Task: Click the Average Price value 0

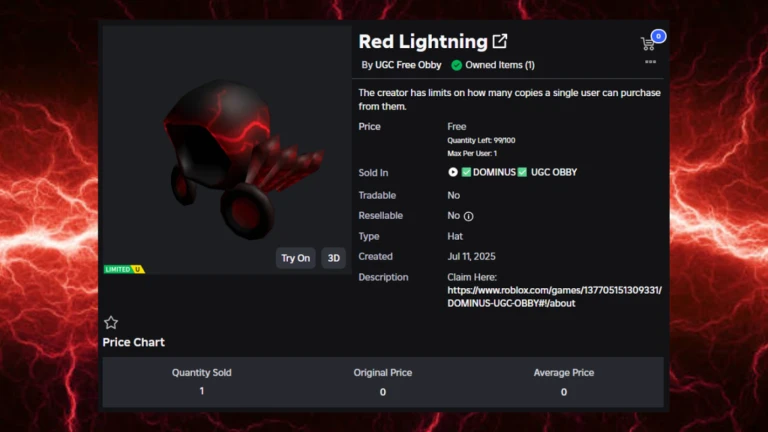Action: 564,392
